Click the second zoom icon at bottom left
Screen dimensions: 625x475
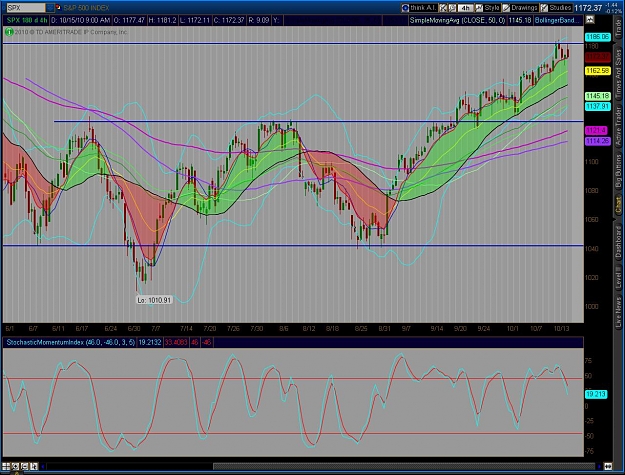(15, 466)
